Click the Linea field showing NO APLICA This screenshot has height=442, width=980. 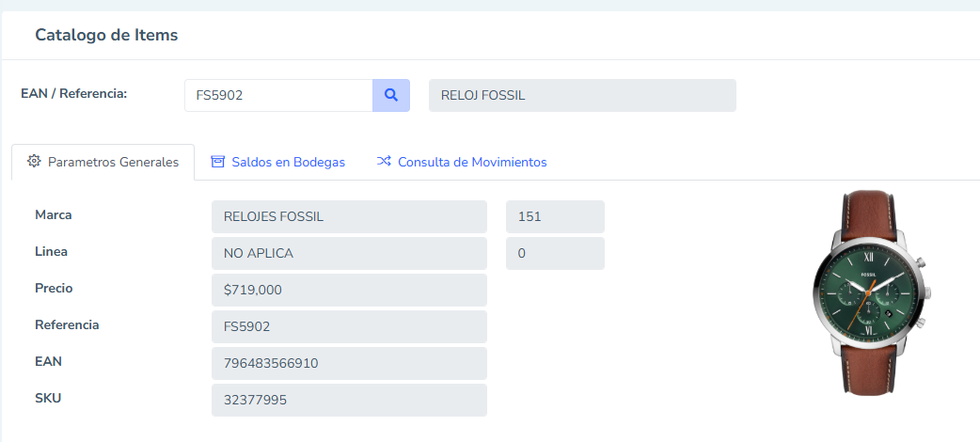(x=349, y=253)
